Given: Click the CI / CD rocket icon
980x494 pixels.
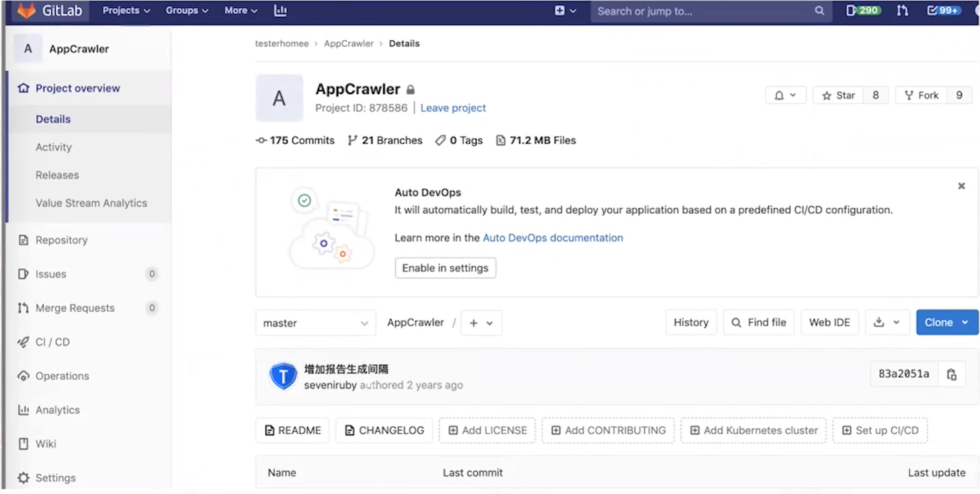Looking at the screenshot, I should pos(24,342).
